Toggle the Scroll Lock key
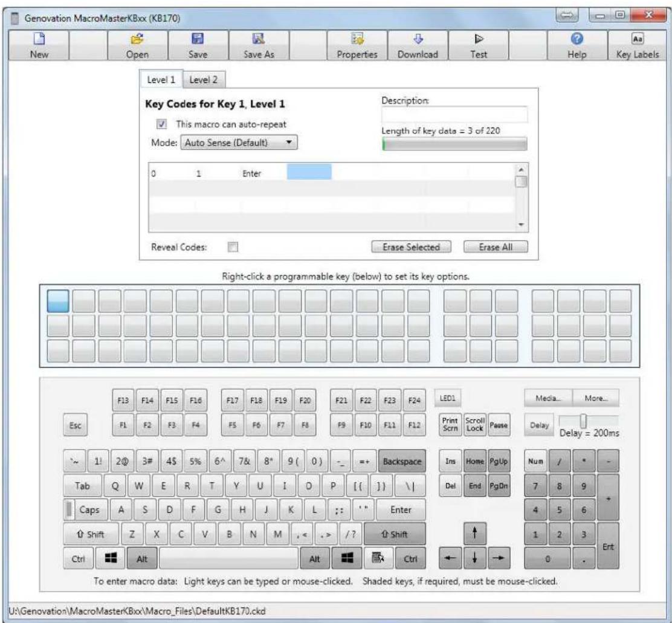 (x=474, y=425)
